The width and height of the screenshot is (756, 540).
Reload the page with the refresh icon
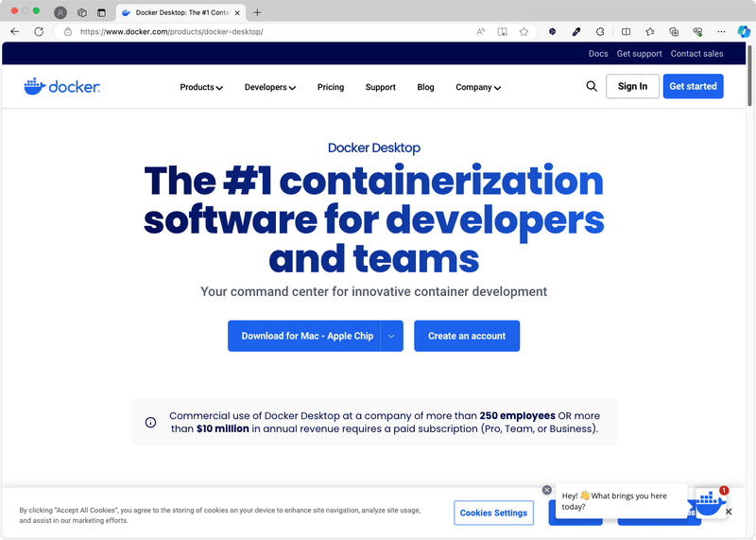[x=39, y=32]
